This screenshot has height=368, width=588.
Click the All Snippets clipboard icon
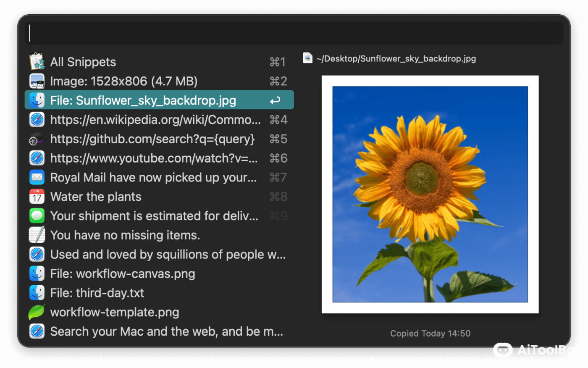[x=37, y=62]
